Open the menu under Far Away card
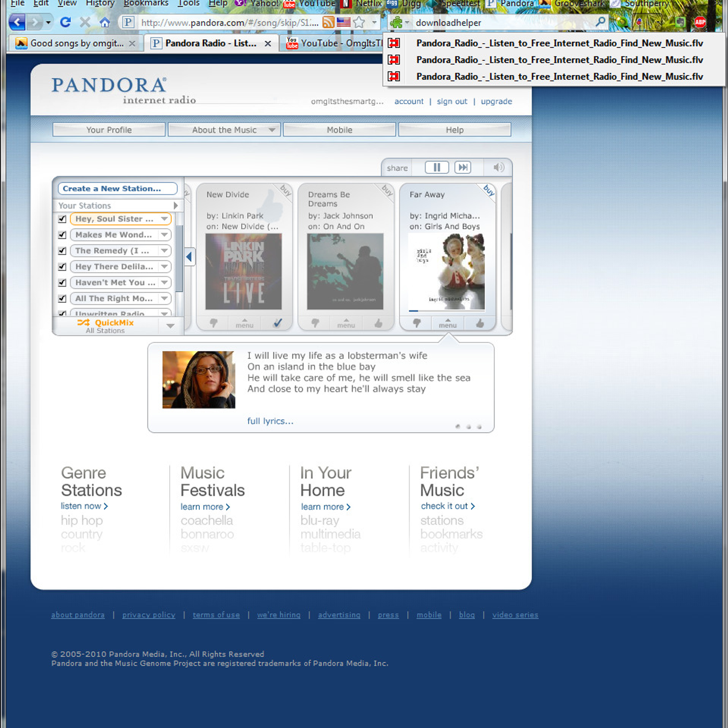This screenshot has height=728, width=728. click(448, 324)
